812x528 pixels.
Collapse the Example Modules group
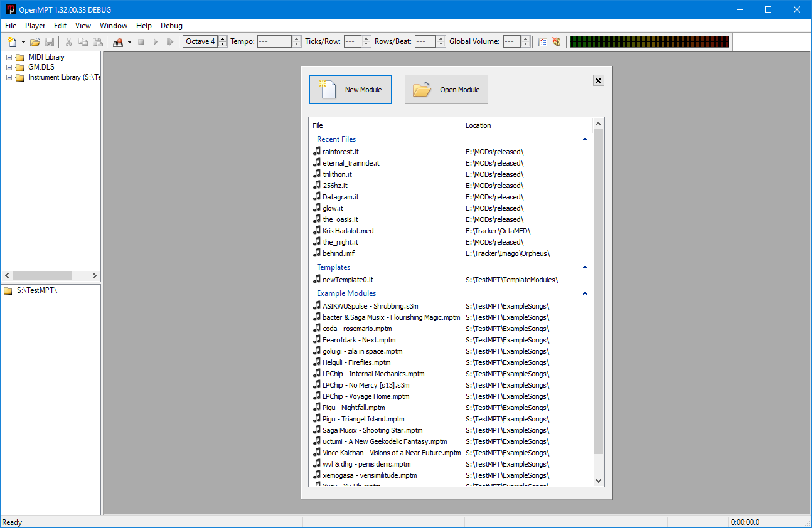click(x=585, y=293)
